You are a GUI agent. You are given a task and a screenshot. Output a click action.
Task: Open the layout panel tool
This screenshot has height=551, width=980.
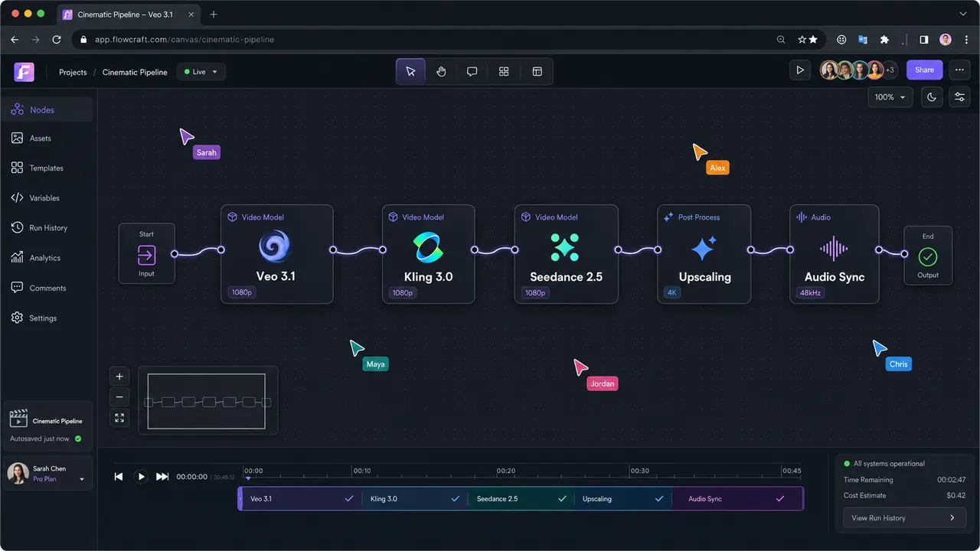click(x=537, y=71)
